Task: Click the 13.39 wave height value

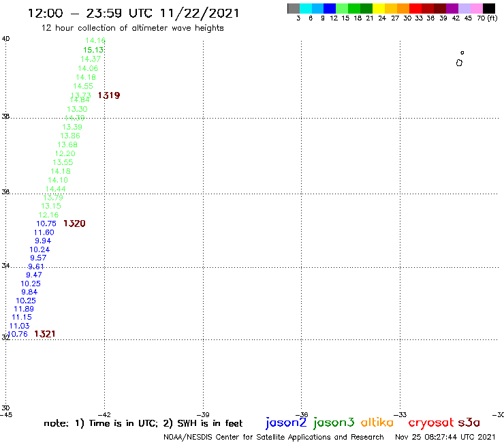Action: click(72, 127)
